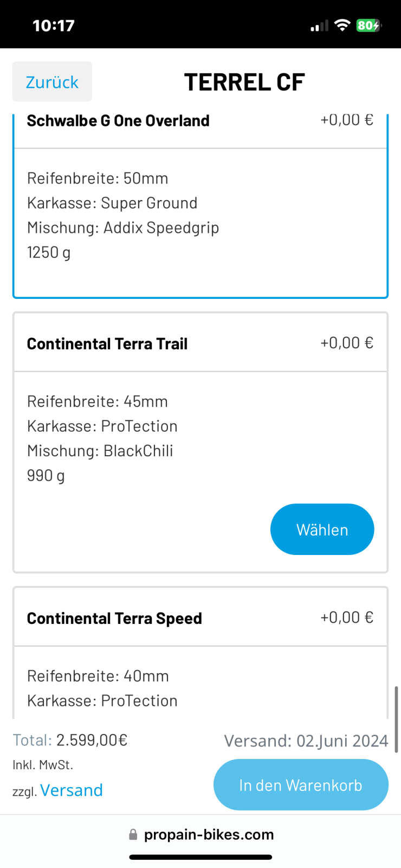Tap the TERREL CF page title
This screenshot has height=868, width=401.
[x=244, y=82]
